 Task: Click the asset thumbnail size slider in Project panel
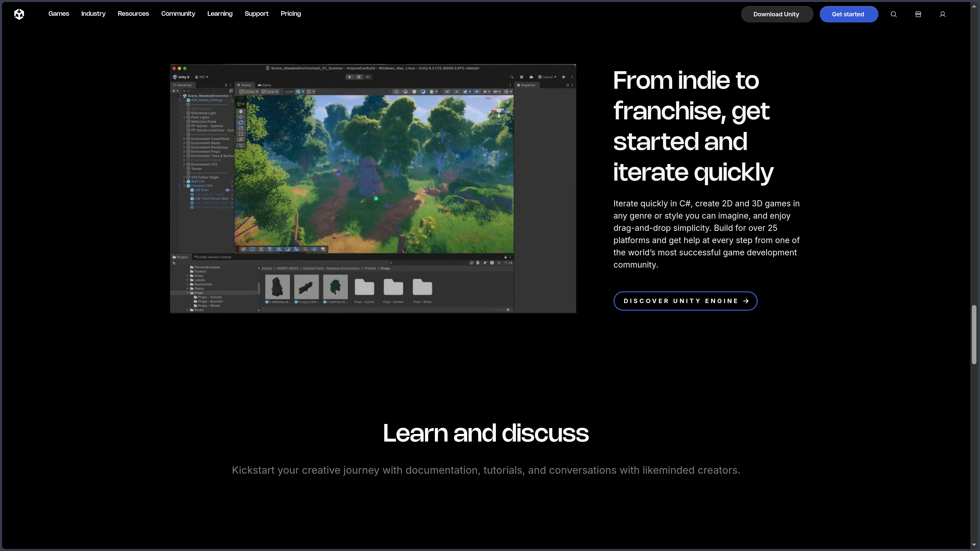click(x=502, y=310)
